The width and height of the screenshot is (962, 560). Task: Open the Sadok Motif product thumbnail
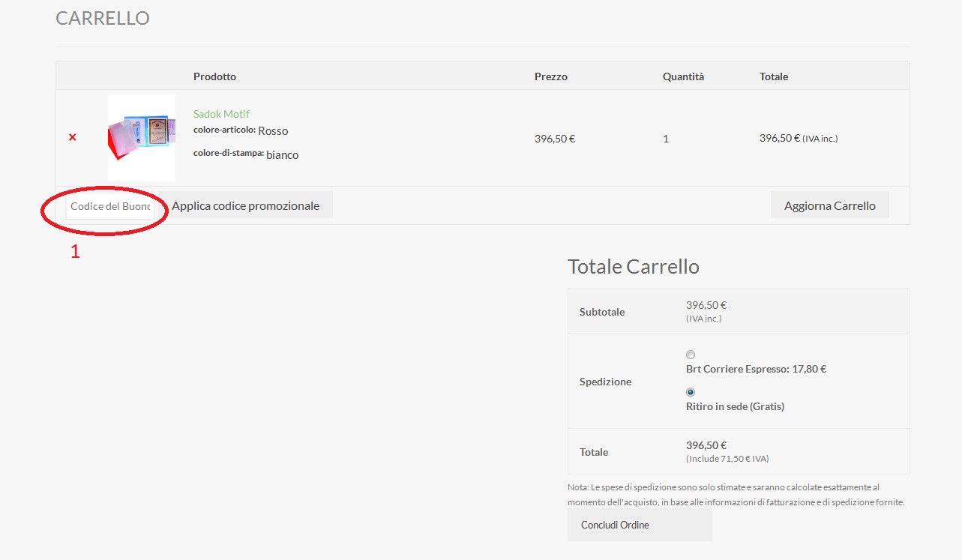(x=142, y=138)
